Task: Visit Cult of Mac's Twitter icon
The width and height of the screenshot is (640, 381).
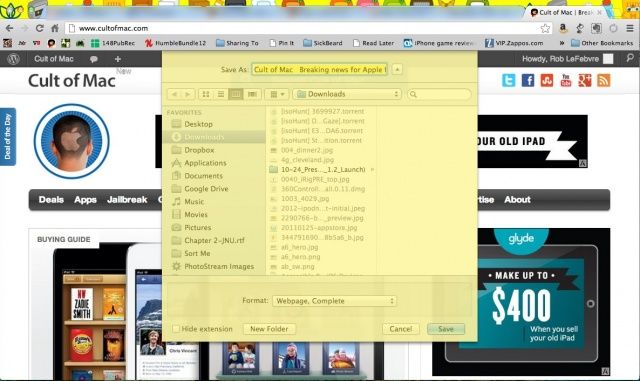Action: [x=509, y=80]
